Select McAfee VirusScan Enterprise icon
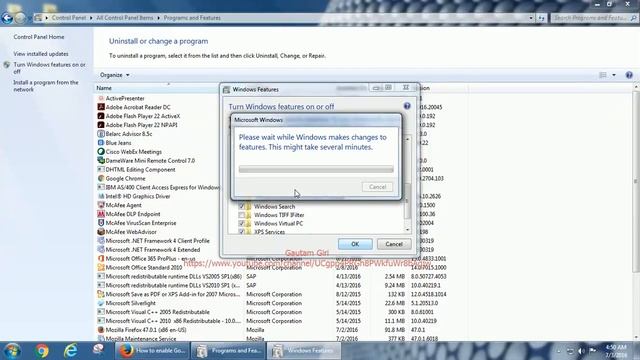 point(101,223)
